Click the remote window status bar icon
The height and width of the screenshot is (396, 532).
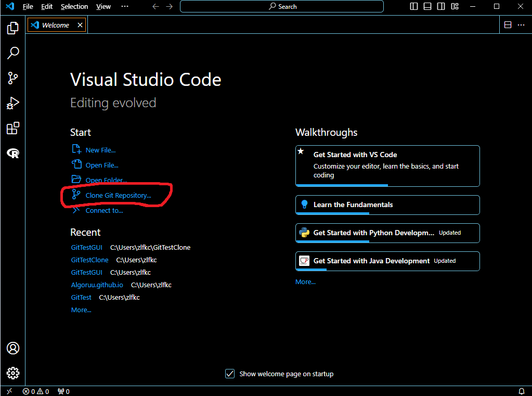(x=9, y=391)
